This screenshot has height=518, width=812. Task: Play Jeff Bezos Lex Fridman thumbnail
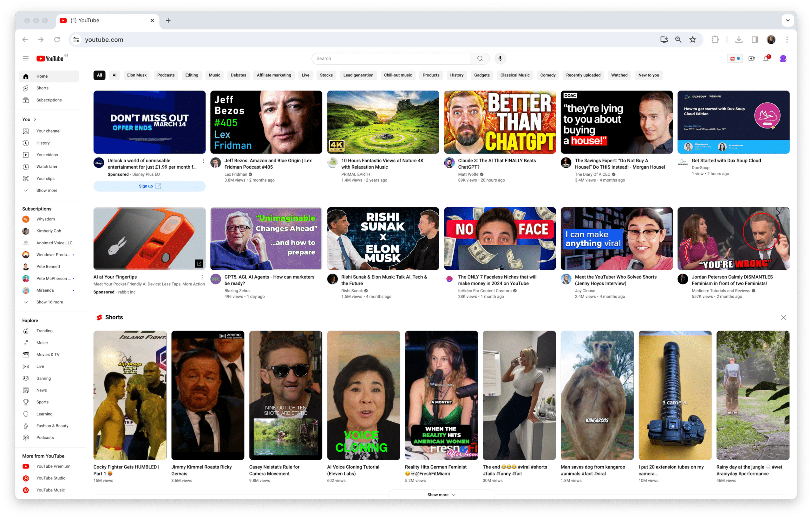266,122
